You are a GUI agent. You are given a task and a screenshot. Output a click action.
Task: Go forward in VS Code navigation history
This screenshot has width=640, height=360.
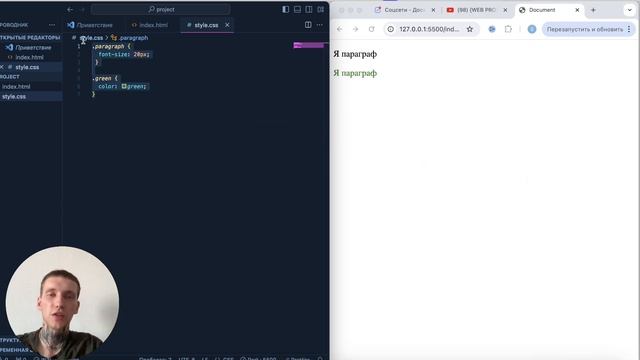82,9
